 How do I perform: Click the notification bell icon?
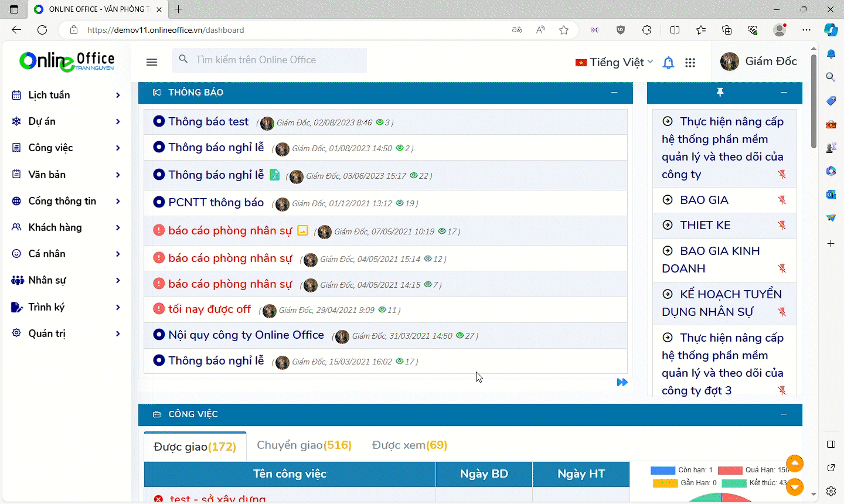point(668,63)
